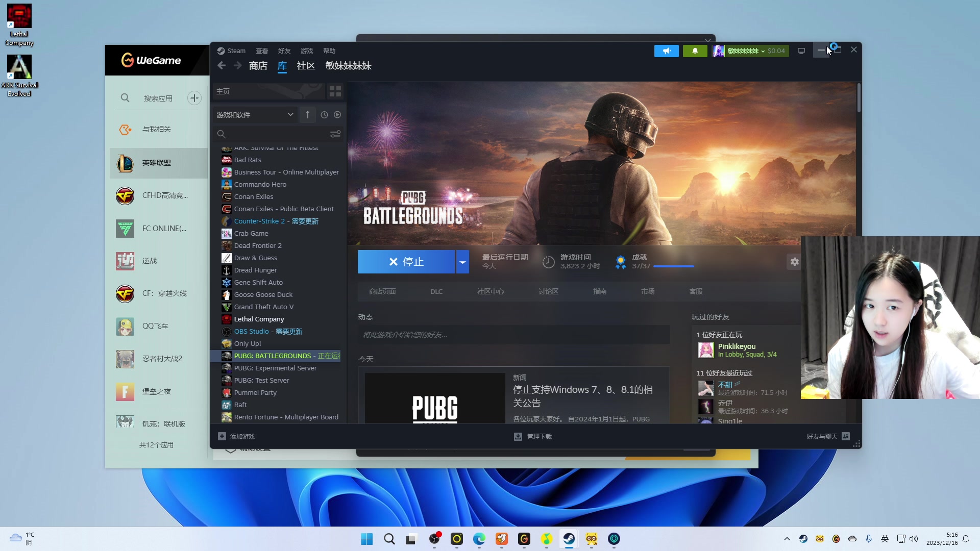Open PUBG 讨论区

(549, 291)
